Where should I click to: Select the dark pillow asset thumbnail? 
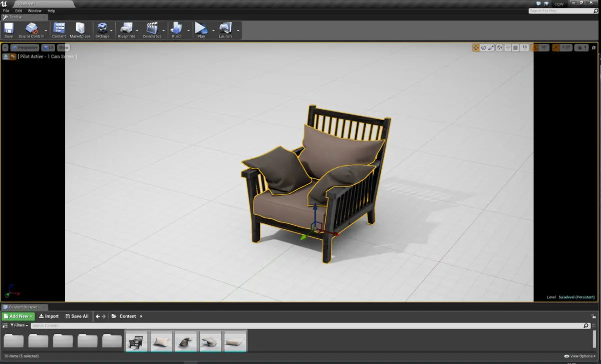(x=186, y=341)
